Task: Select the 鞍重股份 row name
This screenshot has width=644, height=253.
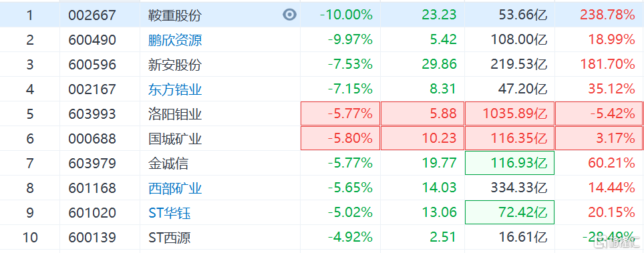Action: point(175,15)
